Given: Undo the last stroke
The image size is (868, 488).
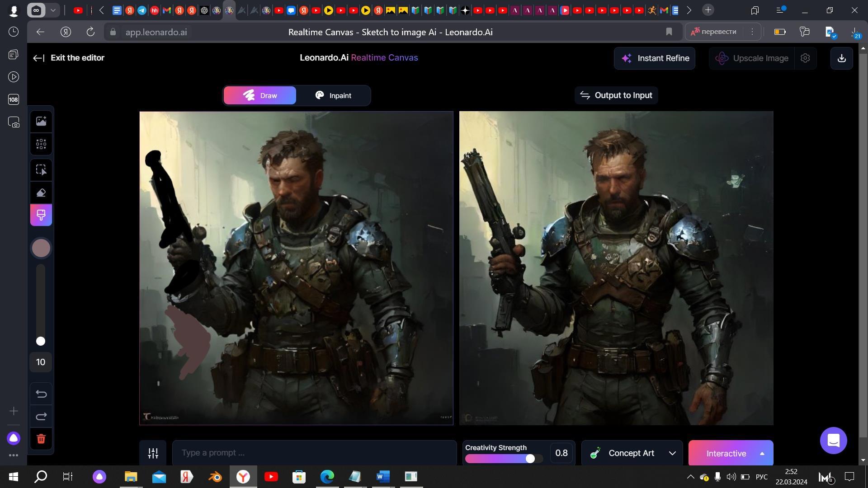Looking at the screenshot, I should pyautogui.click(x=41, y=394).
